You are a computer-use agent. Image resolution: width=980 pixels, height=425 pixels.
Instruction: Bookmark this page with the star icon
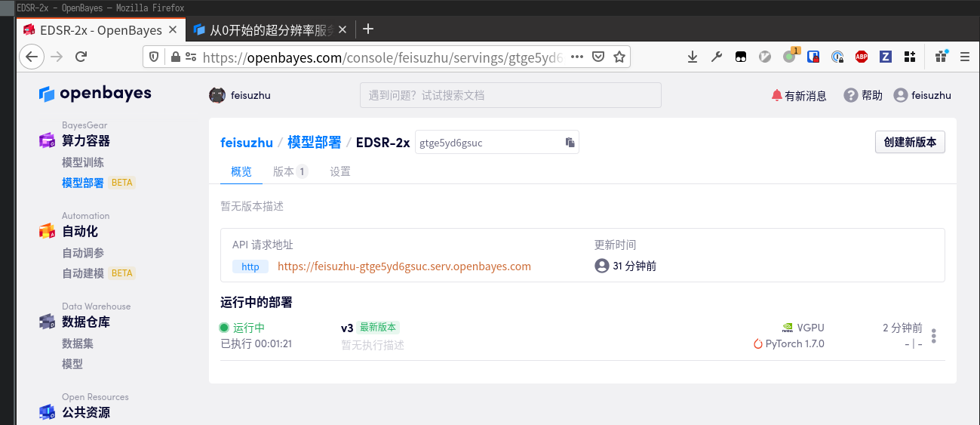pos(619,57)
